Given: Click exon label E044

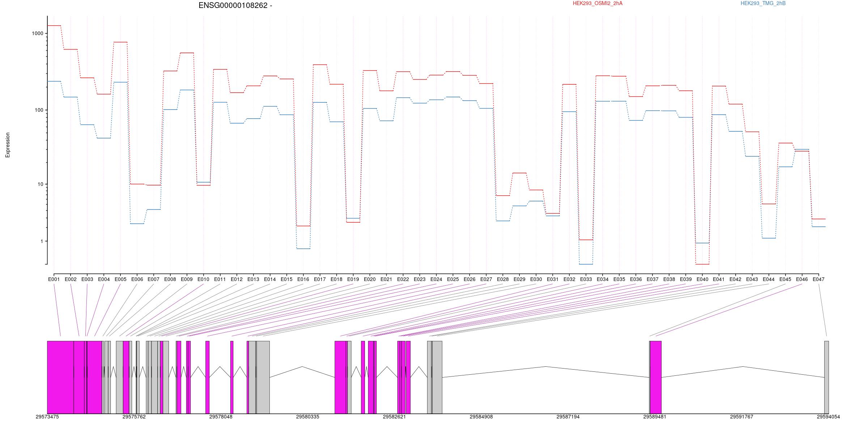Looking at the screenshot, I should tap(769, 279).
